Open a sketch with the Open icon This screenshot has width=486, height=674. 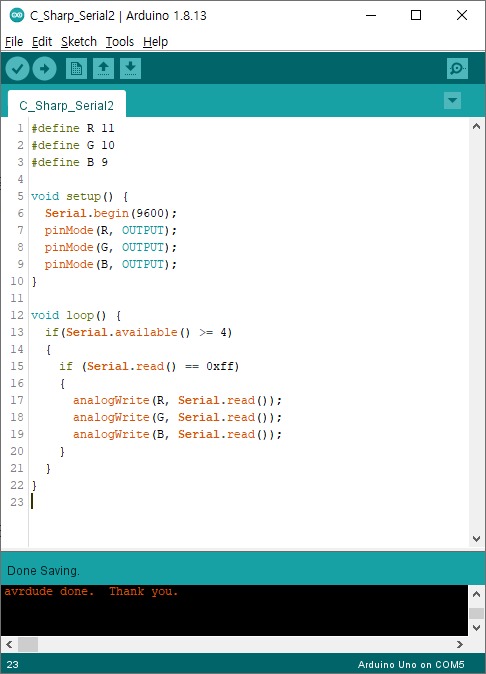tap(103, 68)
